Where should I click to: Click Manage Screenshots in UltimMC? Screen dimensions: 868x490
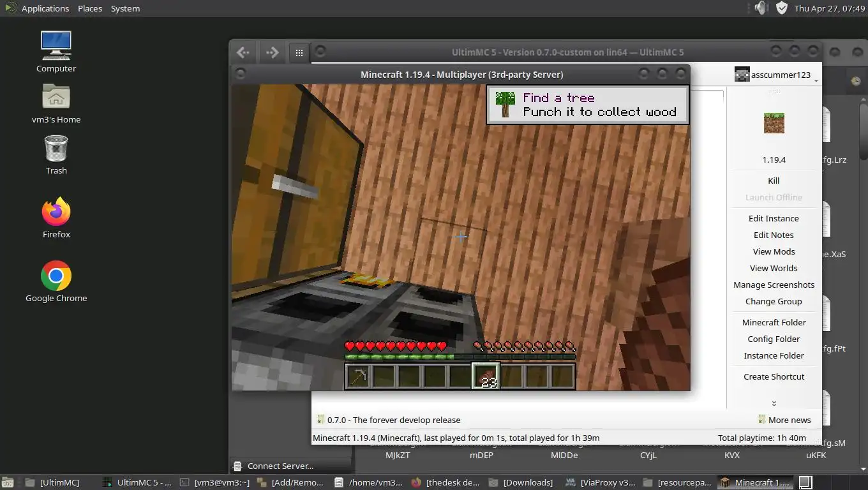[774, 285]
